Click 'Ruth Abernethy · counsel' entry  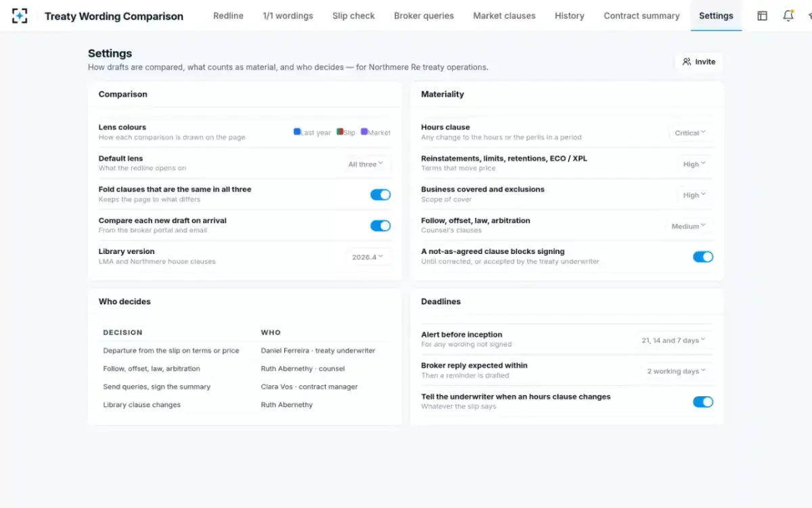click(x=303, y=369)
